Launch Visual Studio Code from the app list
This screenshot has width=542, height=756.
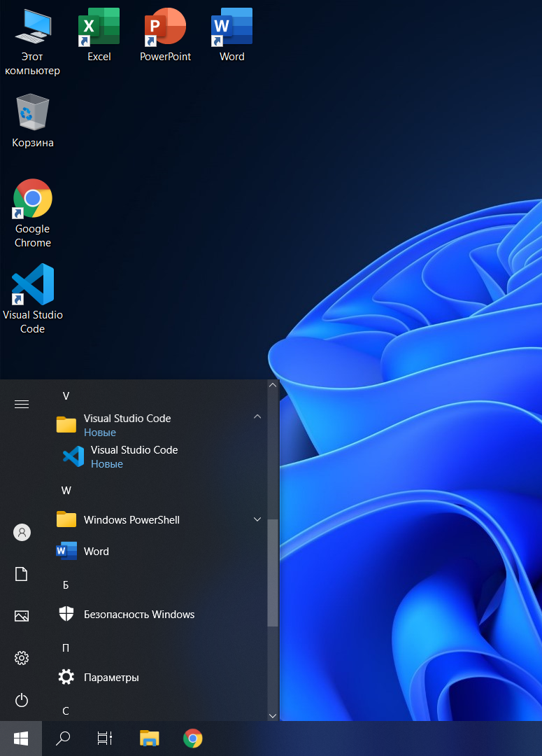134,456
